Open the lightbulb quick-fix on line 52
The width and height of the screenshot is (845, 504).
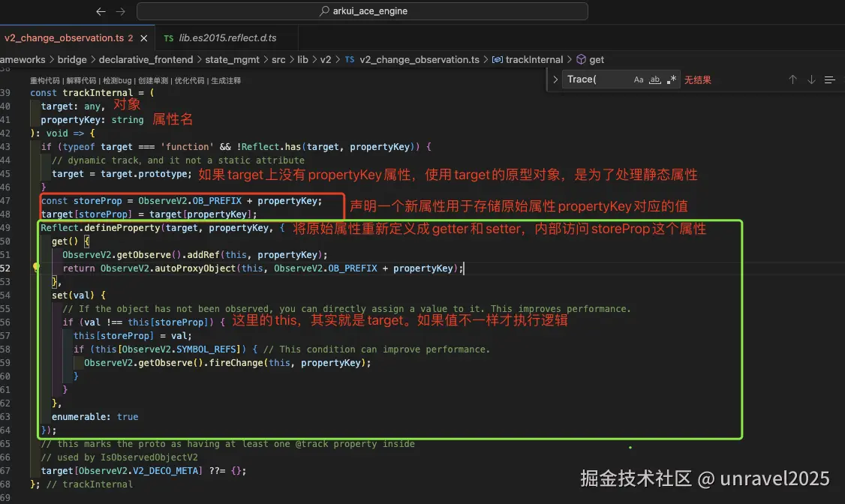point(36,267)
